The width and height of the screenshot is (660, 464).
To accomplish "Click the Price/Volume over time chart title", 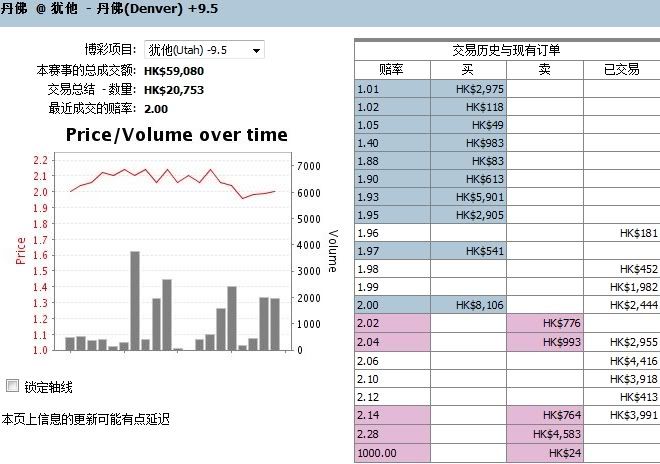I will click(x=176, y=134).
